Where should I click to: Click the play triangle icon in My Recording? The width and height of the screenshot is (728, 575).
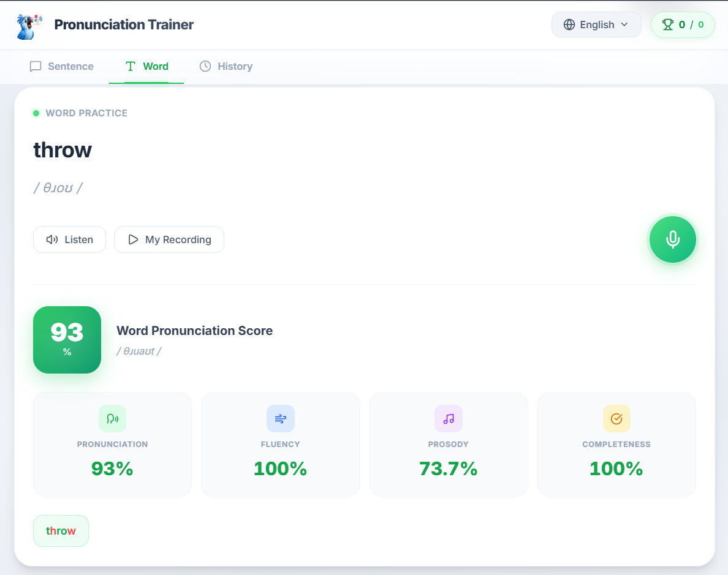point(133,239)
